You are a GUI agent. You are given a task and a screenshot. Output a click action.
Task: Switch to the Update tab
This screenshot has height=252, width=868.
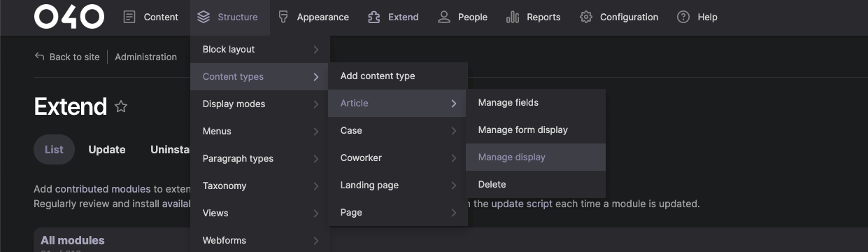tap(107, 150)
